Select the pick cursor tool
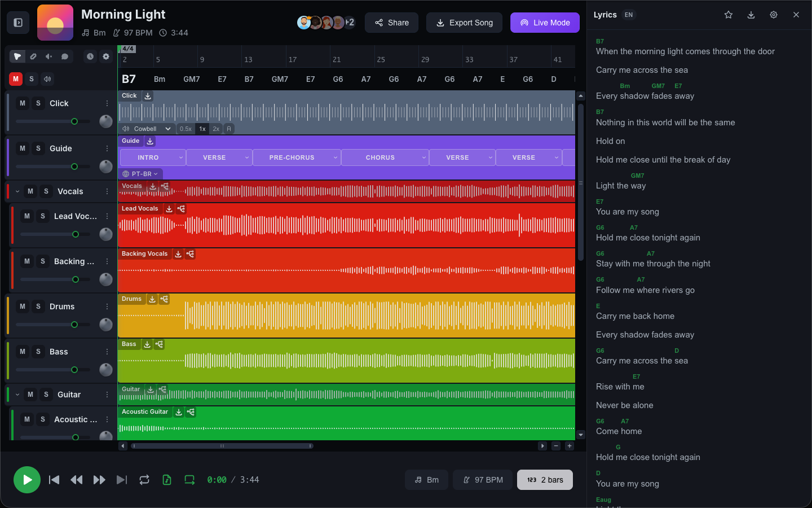 17,56
